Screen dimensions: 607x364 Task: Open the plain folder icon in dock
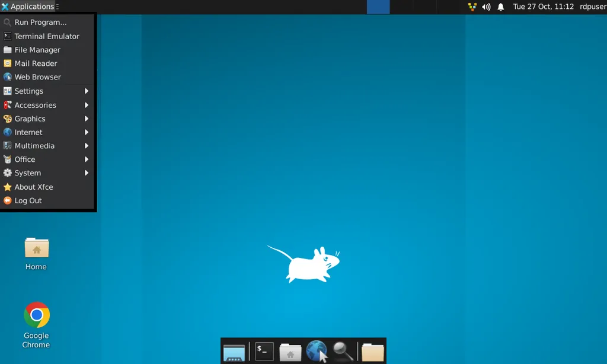coord(372,352)
